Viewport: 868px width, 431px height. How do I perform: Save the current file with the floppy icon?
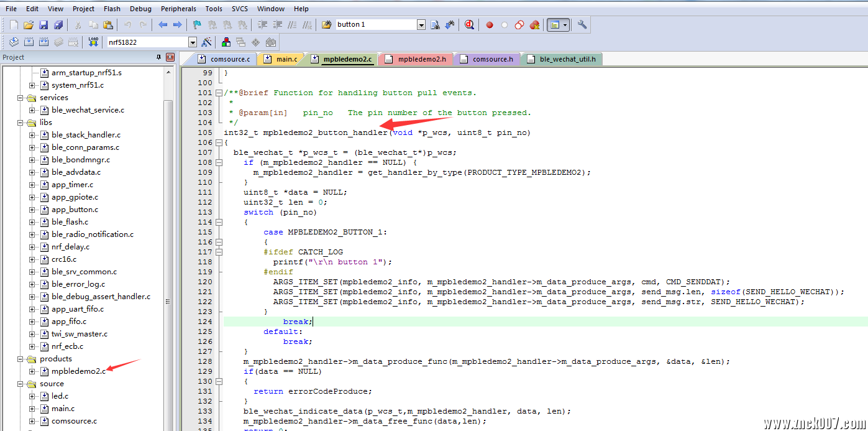(43, 25)
